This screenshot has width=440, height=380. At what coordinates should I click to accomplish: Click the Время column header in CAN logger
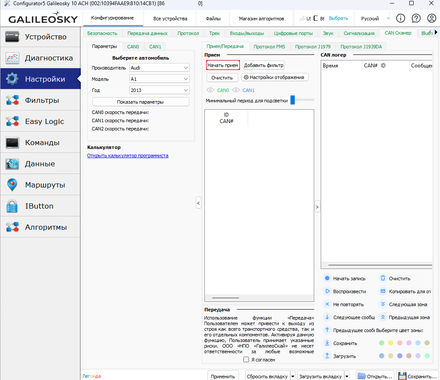coord(341,66)
